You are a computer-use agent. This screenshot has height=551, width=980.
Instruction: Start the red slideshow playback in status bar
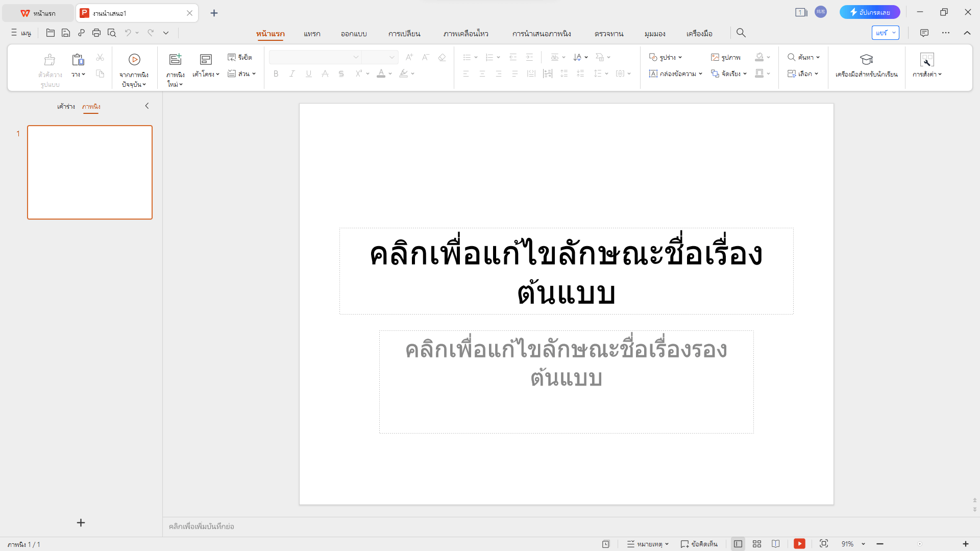[800, 543]
